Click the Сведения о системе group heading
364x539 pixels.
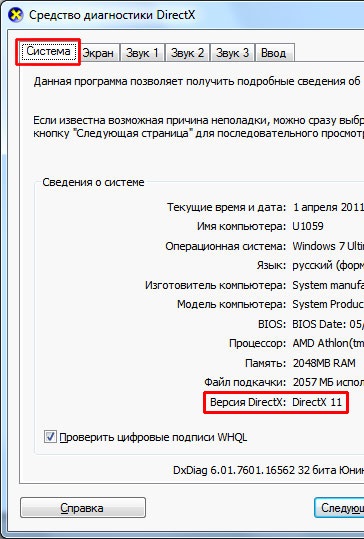tap(93, 182)
